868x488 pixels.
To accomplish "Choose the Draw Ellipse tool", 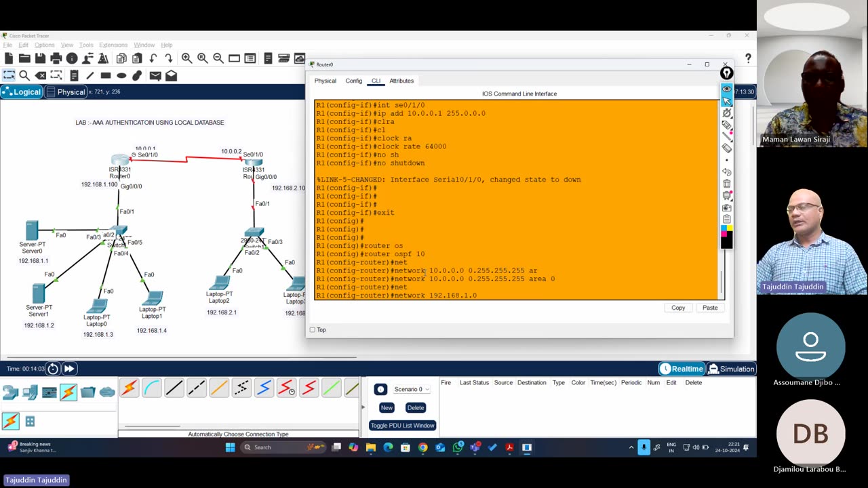I will click(121, 75).
